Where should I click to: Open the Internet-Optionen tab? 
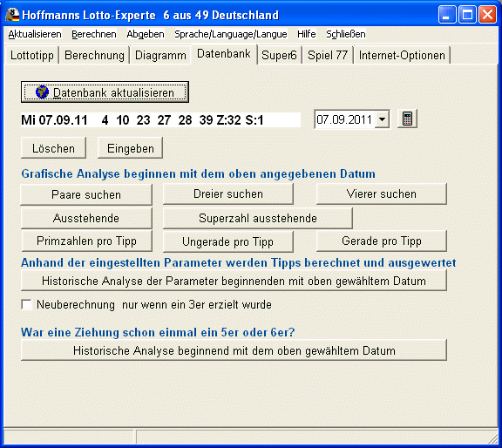[x=402, y=56]
